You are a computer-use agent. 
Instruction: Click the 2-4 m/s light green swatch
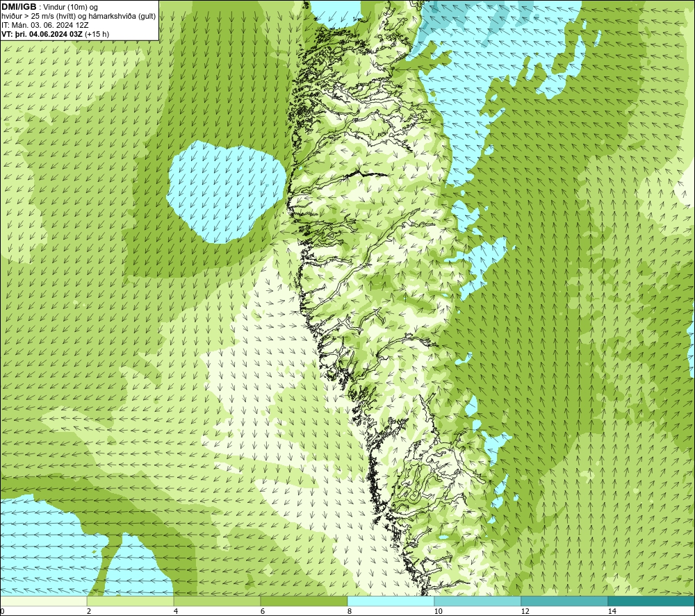tap(131, 601)
